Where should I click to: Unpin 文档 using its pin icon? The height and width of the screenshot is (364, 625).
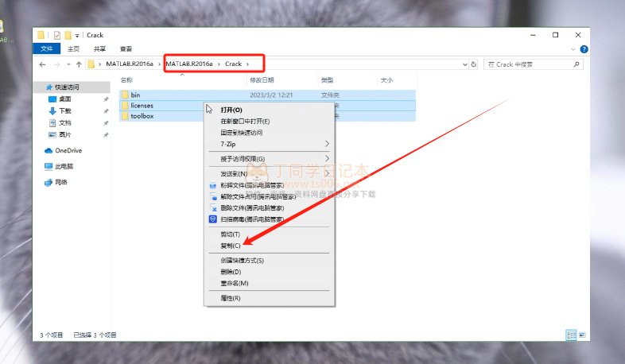point(106,123)
